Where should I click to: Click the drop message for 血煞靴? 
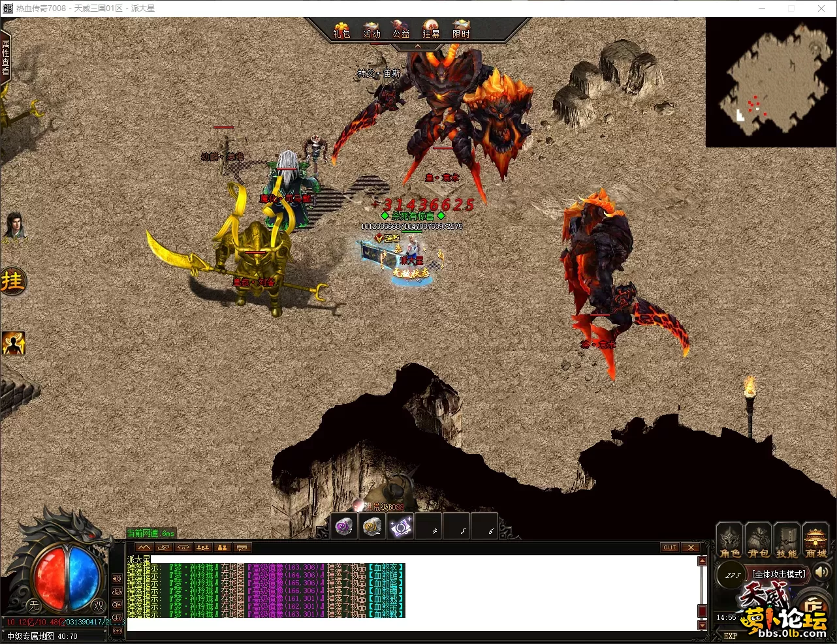pyautogui.click(x=266, y=614)
